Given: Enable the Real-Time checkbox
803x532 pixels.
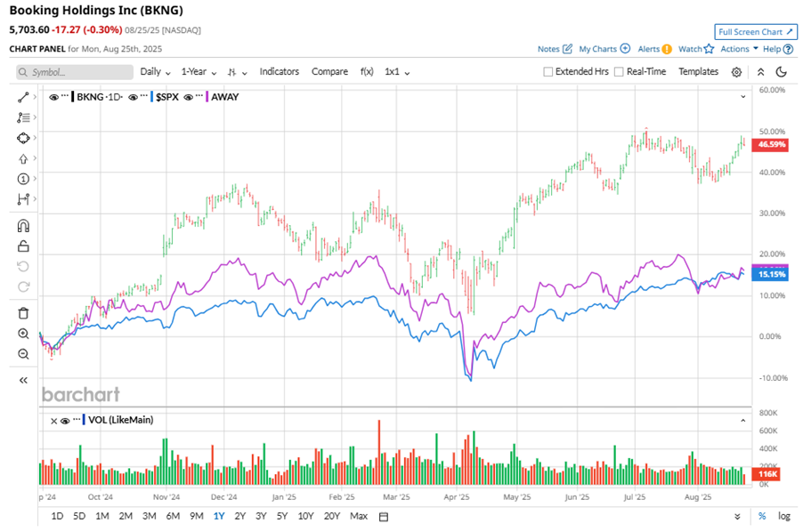Looking at the screenshot, I should [619, 71].
